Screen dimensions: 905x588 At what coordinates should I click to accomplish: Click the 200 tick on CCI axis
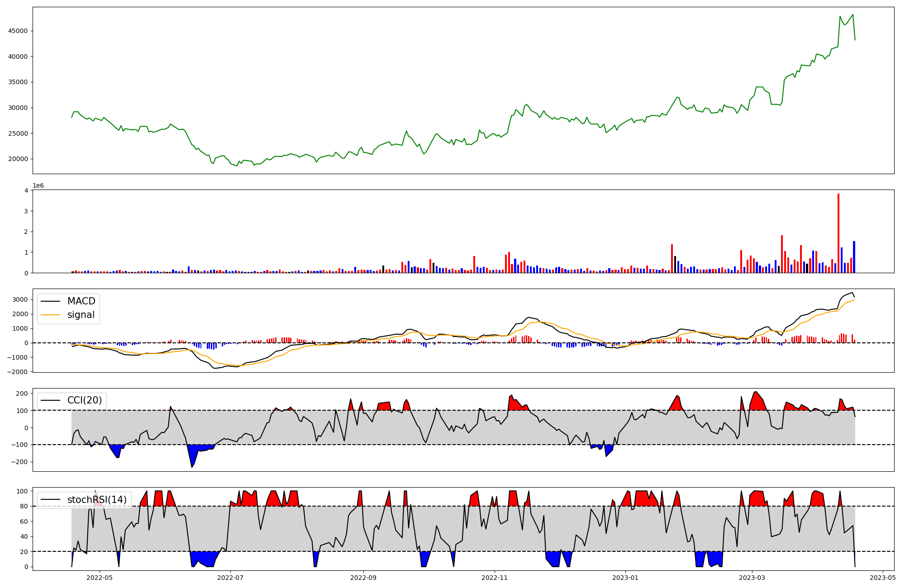22,394
